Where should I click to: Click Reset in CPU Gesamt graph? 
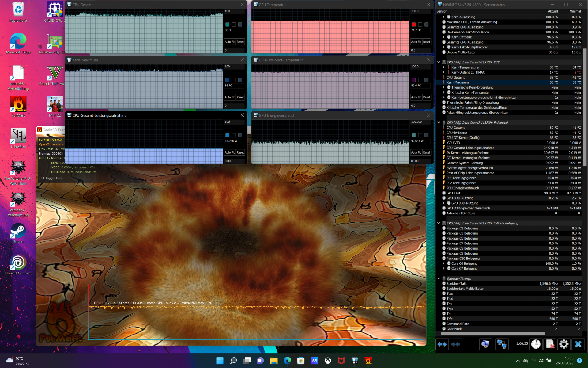[240, 42]
